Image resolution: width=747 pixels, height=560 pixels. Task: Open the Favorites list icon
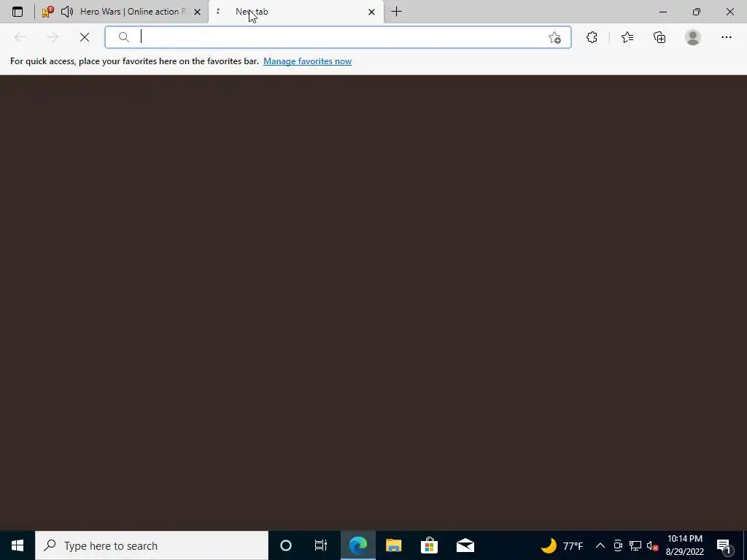pyautogui.click(x=627, y=37)
